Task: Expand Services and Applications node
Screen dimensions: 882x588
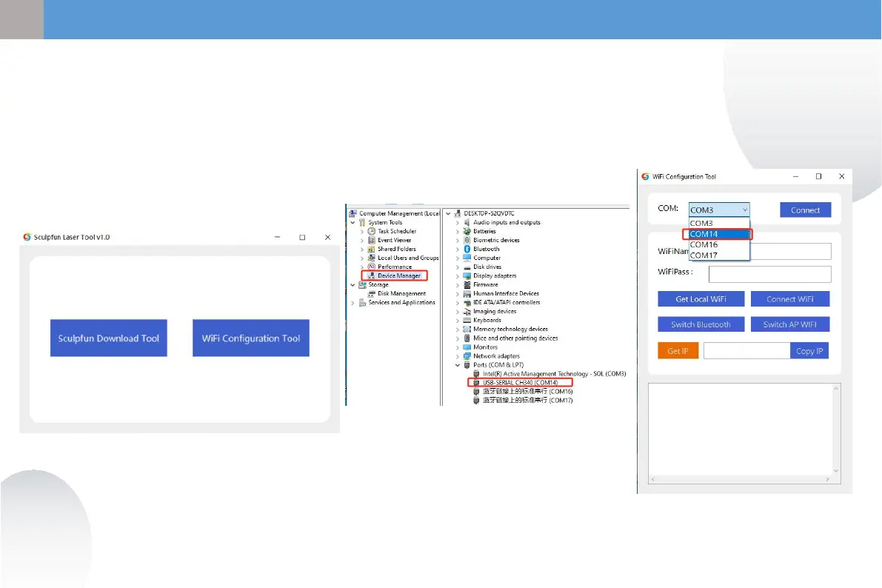Action: click(353, 303)
